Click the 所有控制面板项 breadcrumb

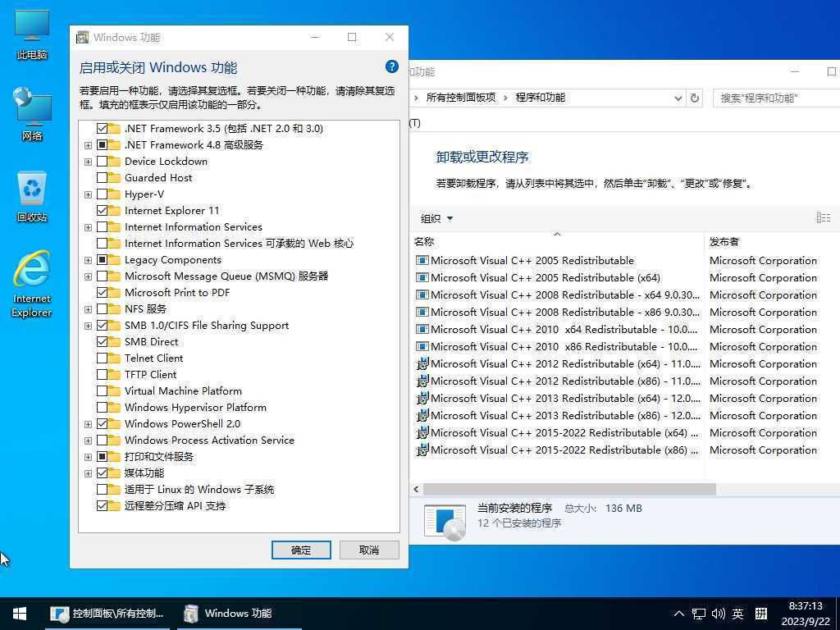[x=461, y=98]
